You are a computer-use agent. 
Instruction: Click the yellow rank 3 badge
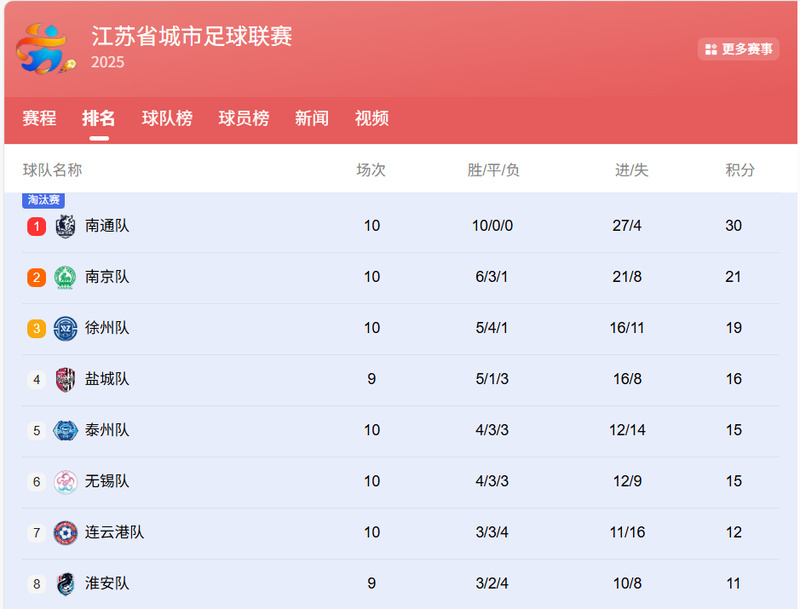tap(37, 328)
